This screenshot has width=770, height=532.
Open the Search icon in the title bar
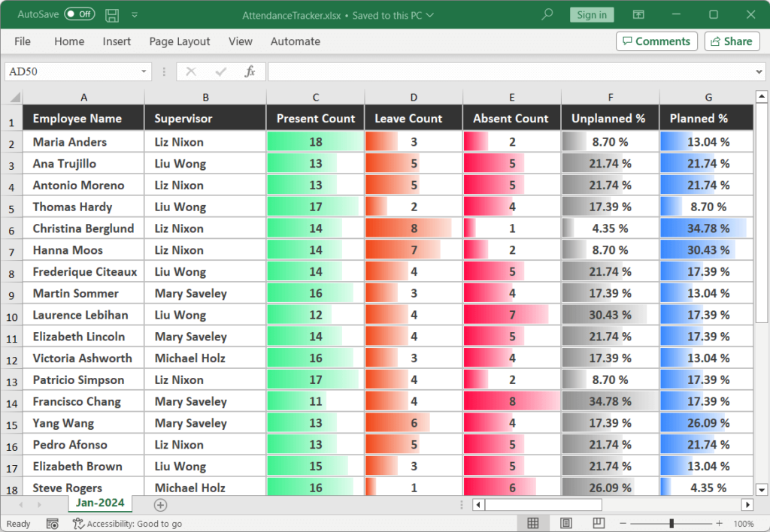[546, 14]
